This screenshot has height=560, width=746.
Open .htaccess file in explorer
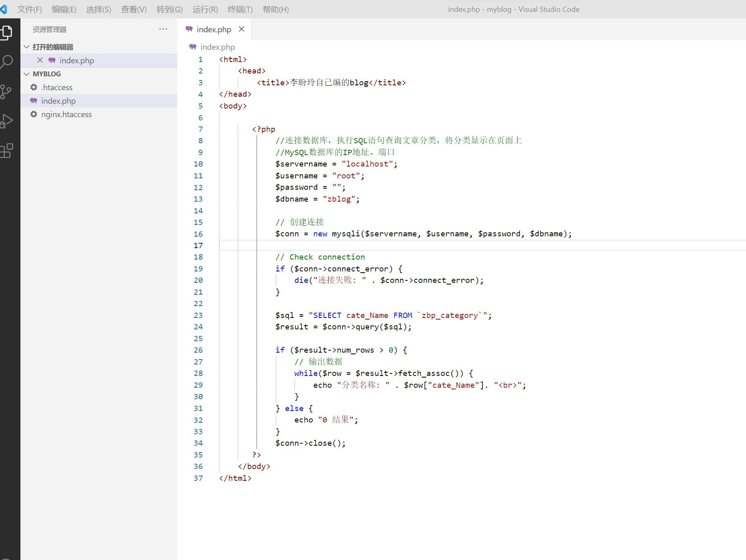[99, 87]
